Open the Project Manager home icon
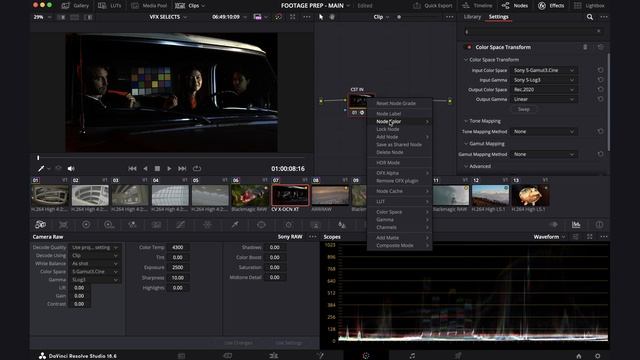The width and height of the screenshot is (640, 360). click(x=578, y=356)
